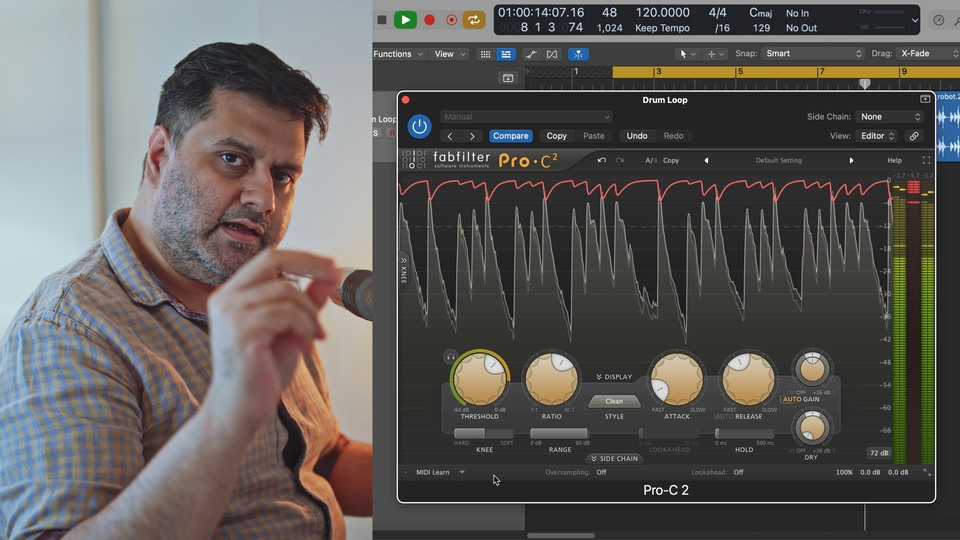The height and width of the screenshot is (540, 960).
Task: Click the red Record button
Action: click(x=429, y=19)
